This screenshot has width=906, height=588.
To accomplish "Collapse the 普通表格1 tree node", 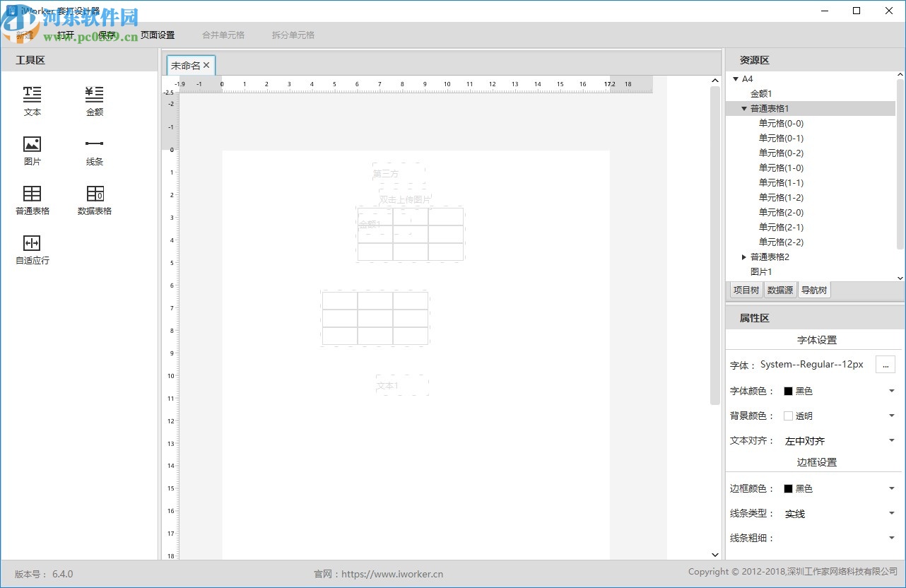I will pos(743,108).
